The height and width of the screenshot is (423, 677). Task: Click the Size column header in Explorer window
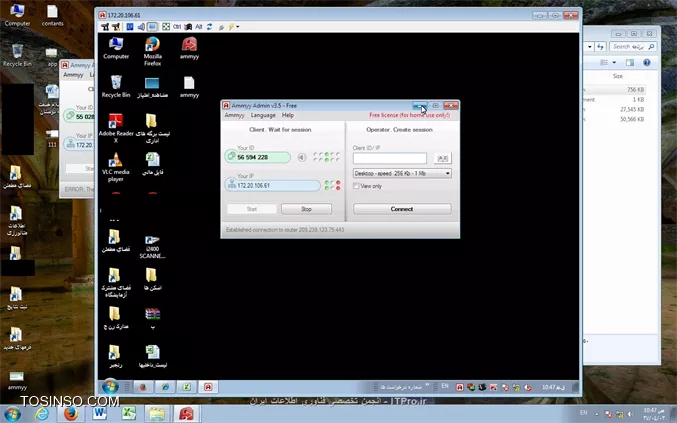tap(618, 76)
